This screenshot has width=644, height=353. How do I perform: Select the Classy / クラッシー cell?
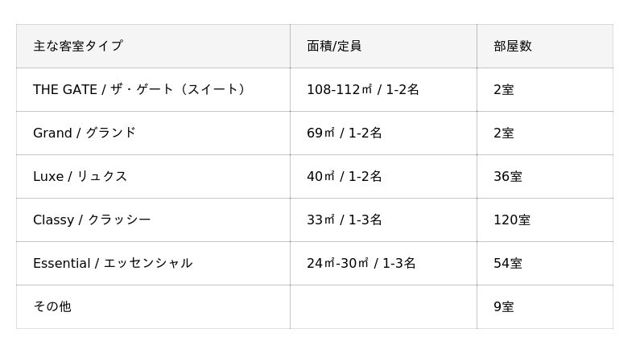tap(92, 220)
